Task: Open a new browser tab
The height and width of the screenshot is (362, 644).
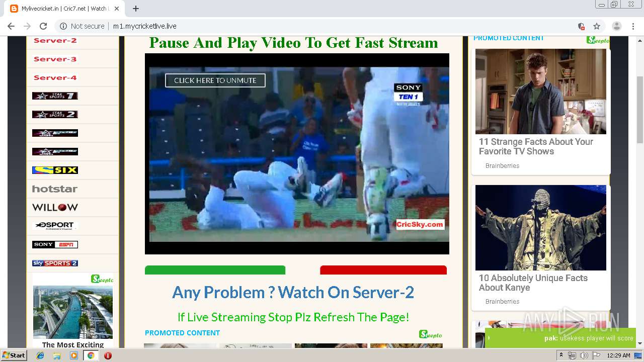Action: point(136,9)
